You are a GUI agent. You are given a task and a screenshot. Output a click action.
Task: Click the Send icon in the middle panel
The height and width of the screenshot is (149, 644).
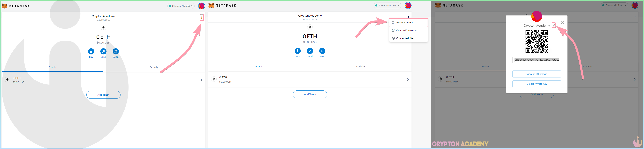[x=310, y=51]
